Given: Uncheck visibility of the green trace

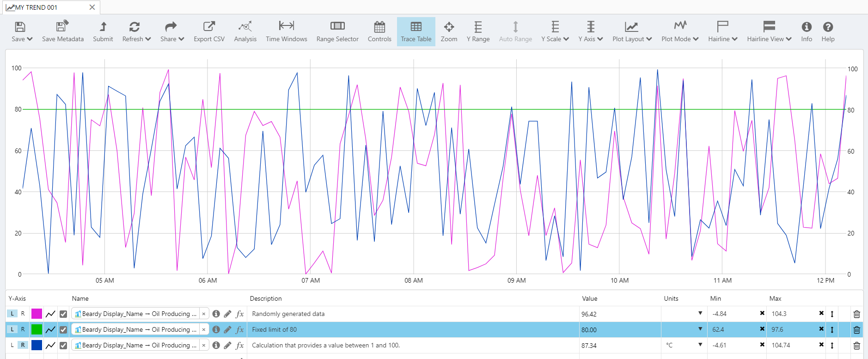Looking at the screenshot, I should (x=63, y=330).
